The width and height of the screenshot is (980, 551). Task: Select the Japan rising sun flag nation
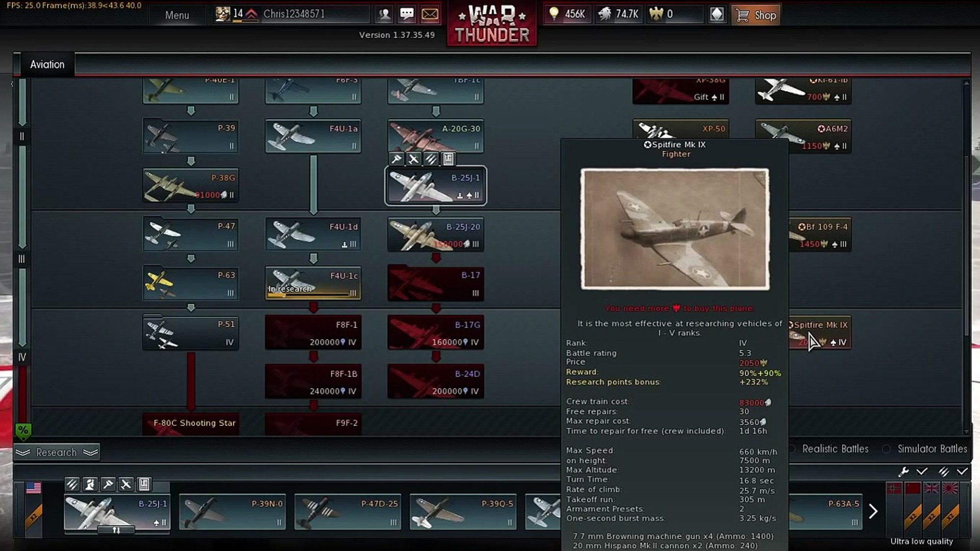click(950, 489)
